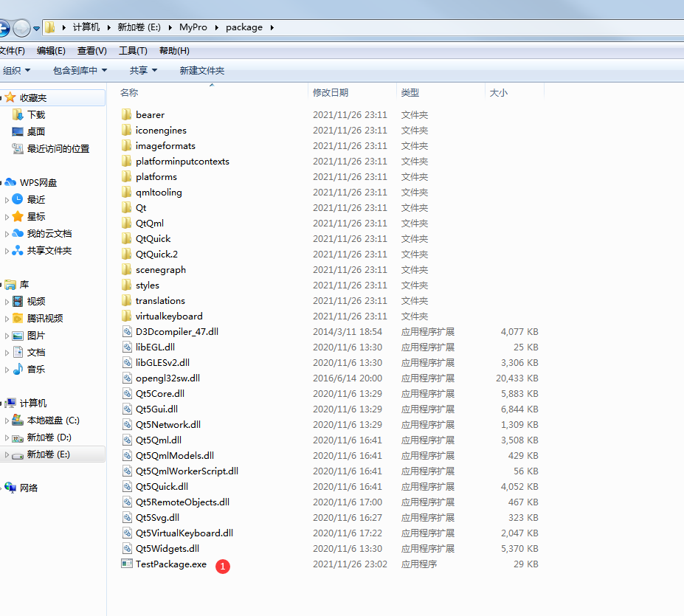
Task: Expand the 图片 library tree node
Action: click(7, 336)
